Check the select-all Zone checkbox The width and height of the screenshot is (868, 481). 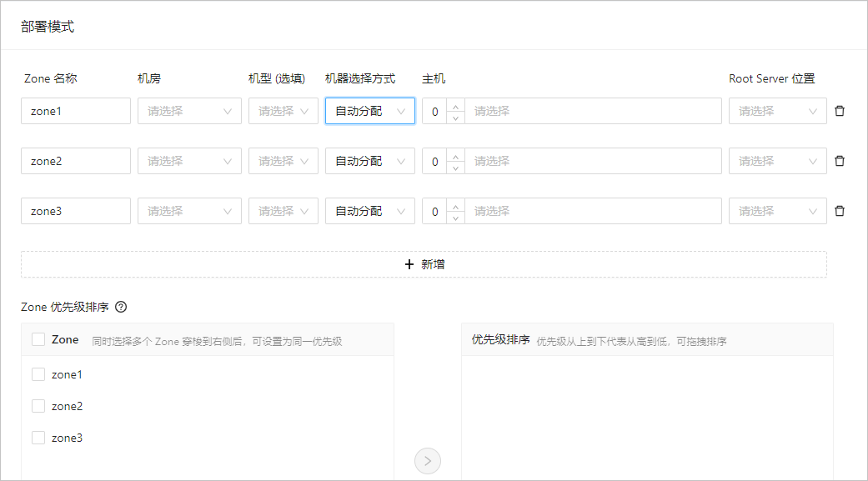[x=38, y=339]
